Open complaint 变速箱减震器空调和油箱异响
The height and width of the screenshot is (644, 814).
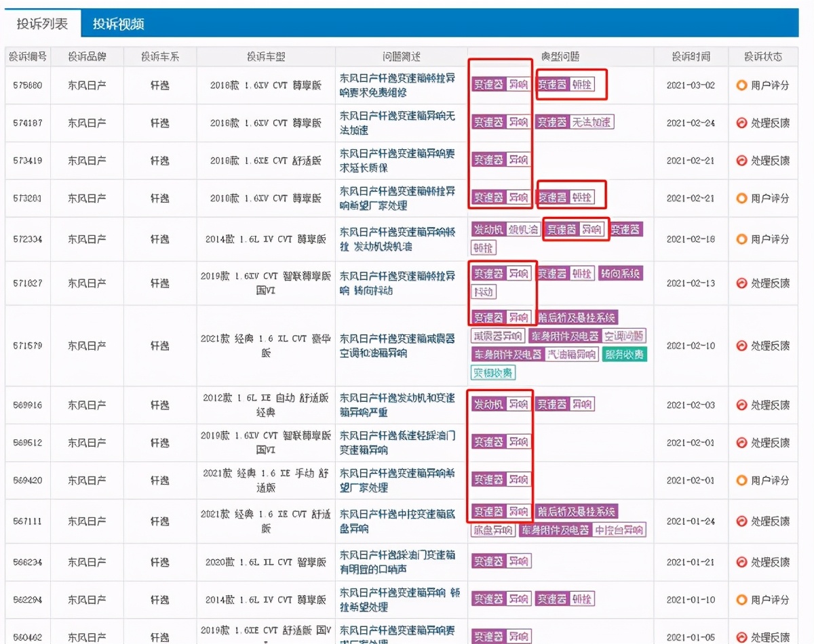[x=398, y=345]
